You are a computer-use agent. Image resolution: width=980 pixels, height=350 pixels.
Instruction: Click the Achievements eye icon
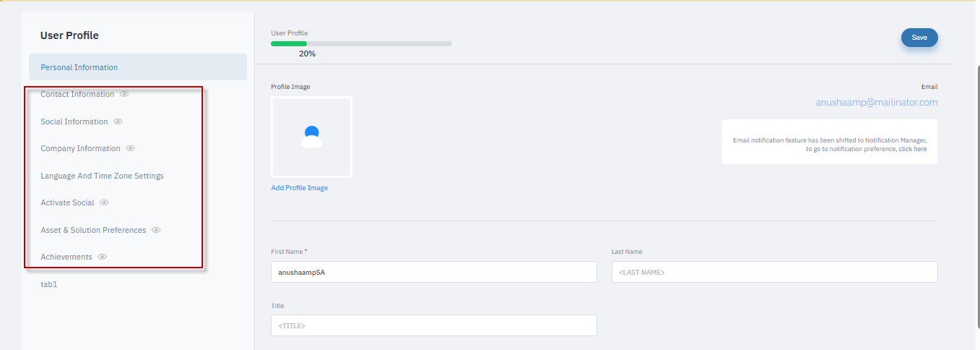103,257
